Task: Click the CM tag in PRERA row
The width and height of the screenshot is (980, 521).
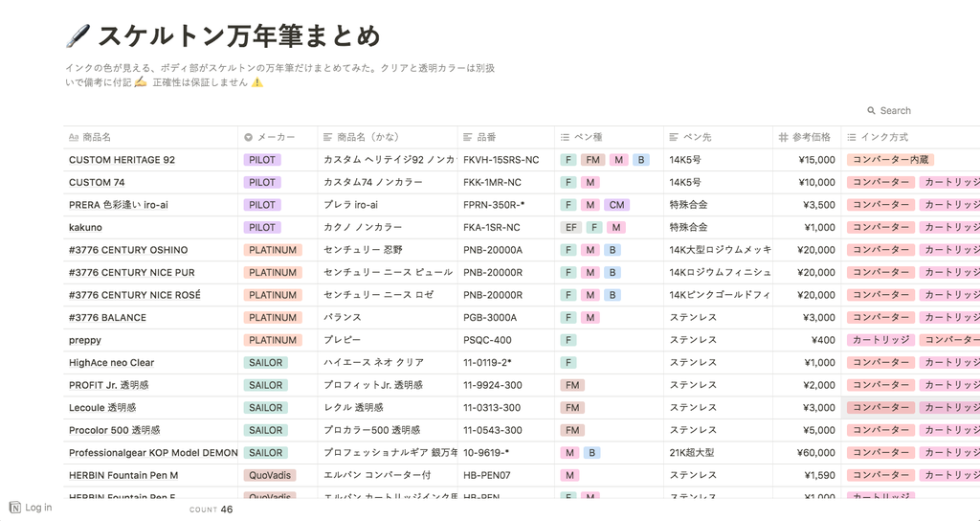Action: (x=617, y=205)
